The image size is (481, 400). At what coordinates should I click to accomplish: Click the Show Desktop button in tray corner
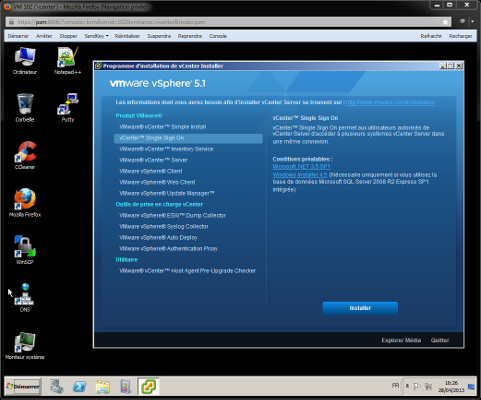(x=471, y=387)
